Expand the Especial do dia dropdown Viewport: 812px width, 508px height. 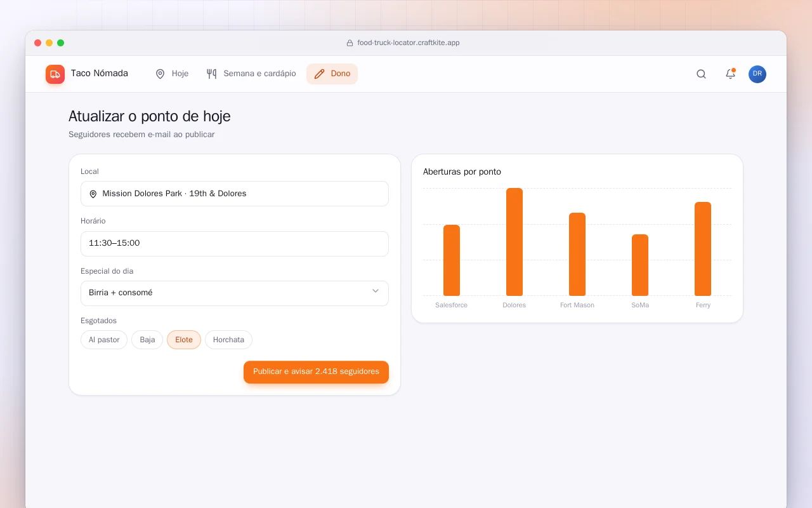coord(235,293)
